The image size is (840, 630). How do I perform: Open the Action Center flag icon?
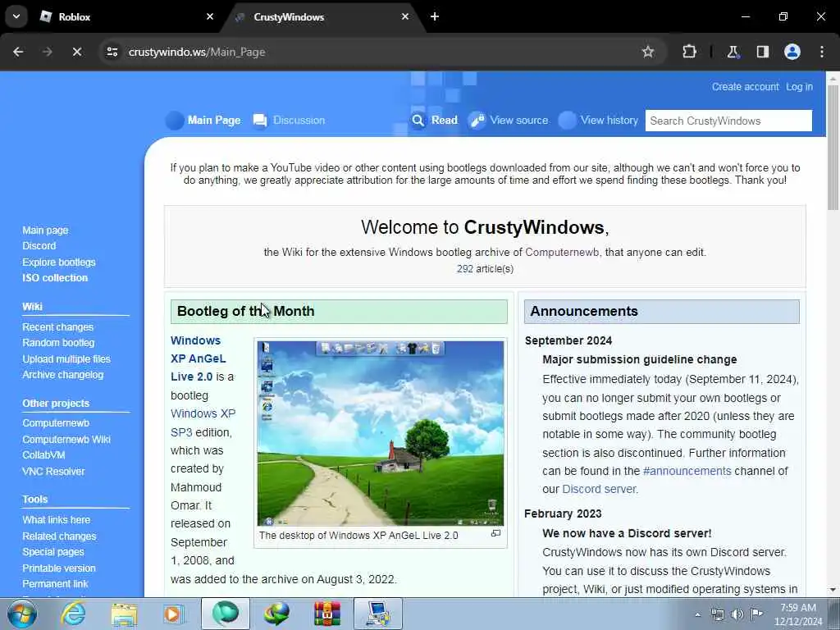[x=756, y=614]
